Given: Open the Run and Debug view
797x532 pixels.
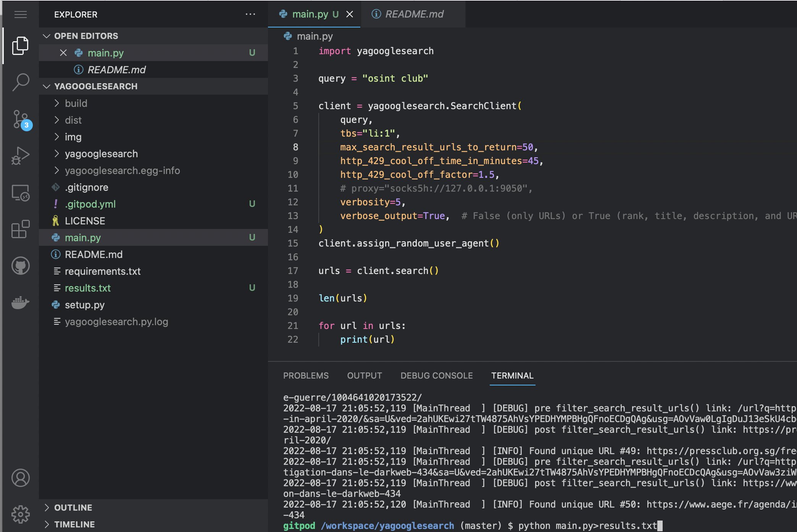Looking at the screenshot, I should click(21, 156).
